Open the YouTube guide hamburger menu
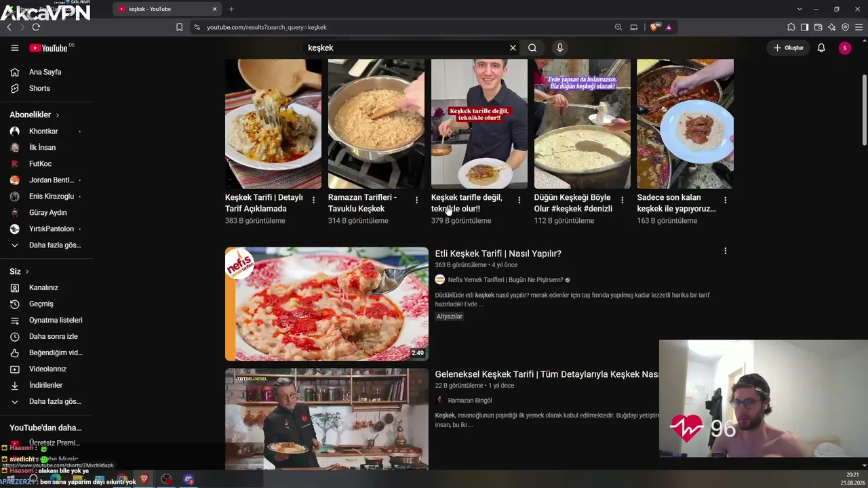 tap(15, 48)
